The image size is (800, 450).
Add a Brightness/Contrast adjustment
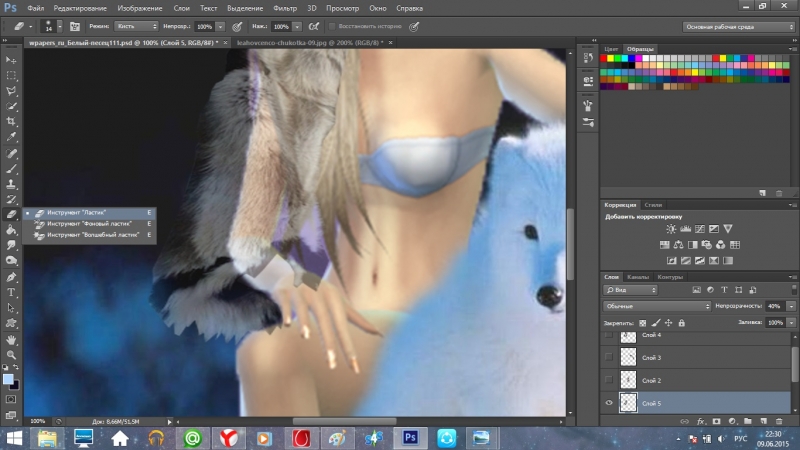pyautogui.click(x=671, y=229)
